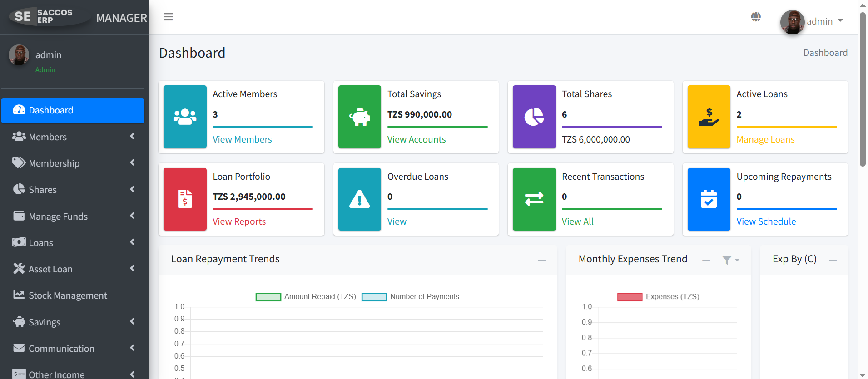Click the hamburger sidebar toggle icon

click(x=168, y=17)
